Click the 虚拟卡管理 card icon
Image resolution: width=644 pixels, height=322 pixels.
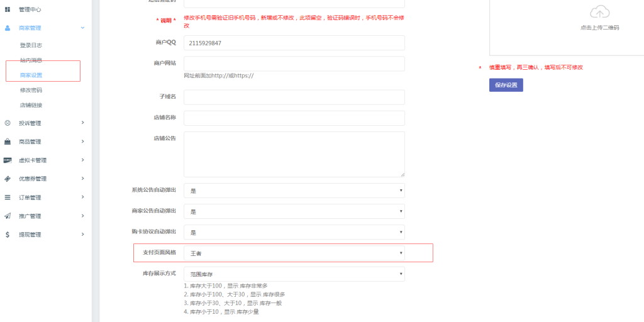click(x=8, y=160)
